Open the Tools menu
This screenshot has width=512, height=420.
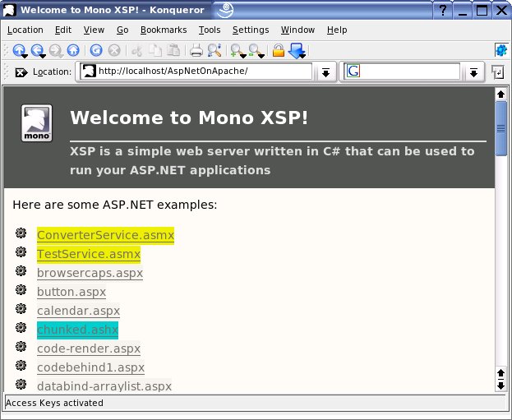click(x=210, y=30)
